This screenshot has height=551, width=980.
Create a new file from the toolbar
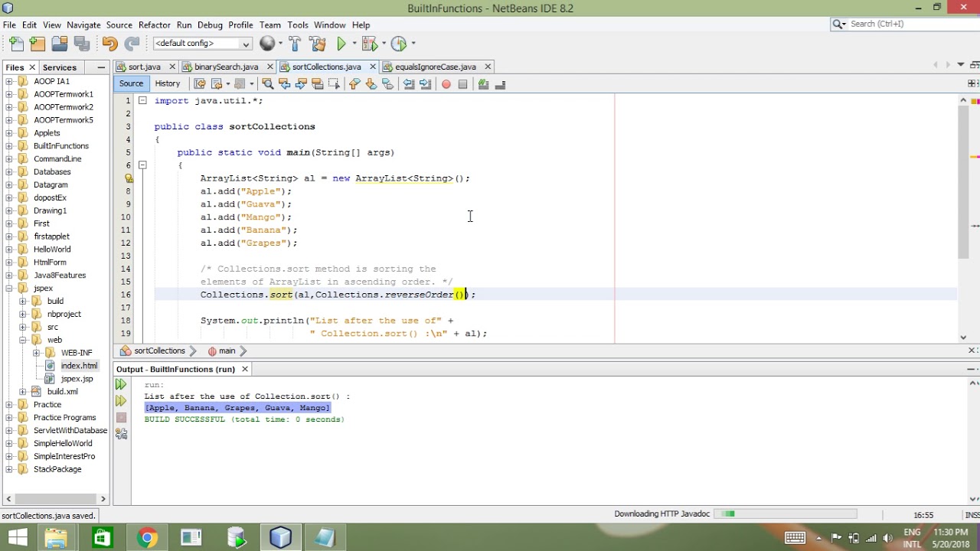tap(16, 44)
